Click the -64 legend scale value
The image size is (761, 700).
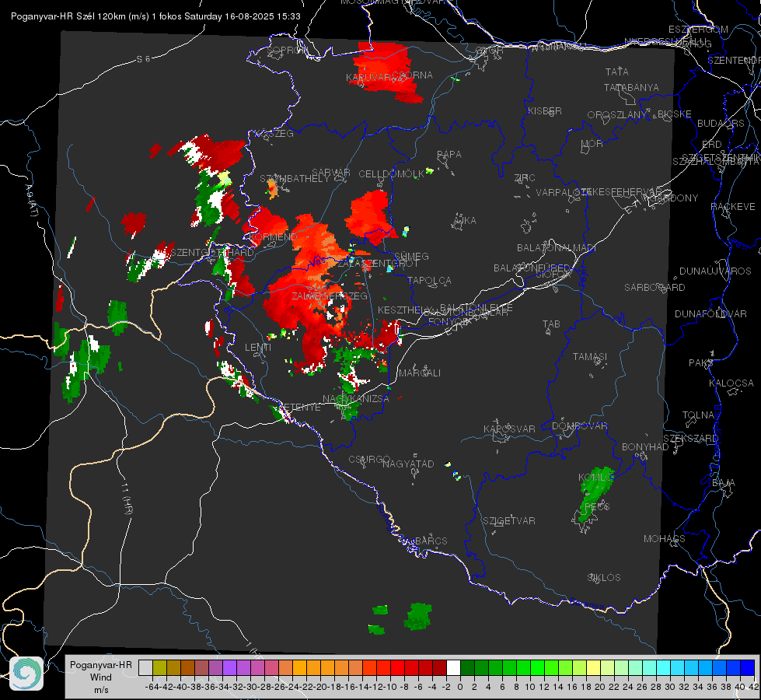pos(152,687)
